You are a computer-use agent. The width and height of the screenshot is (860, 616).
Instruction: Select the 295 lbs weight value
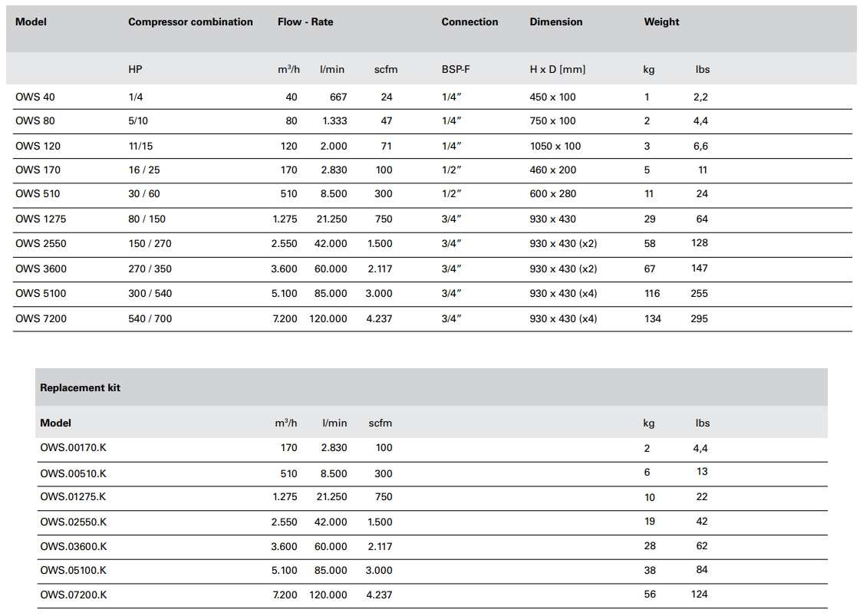699,318
